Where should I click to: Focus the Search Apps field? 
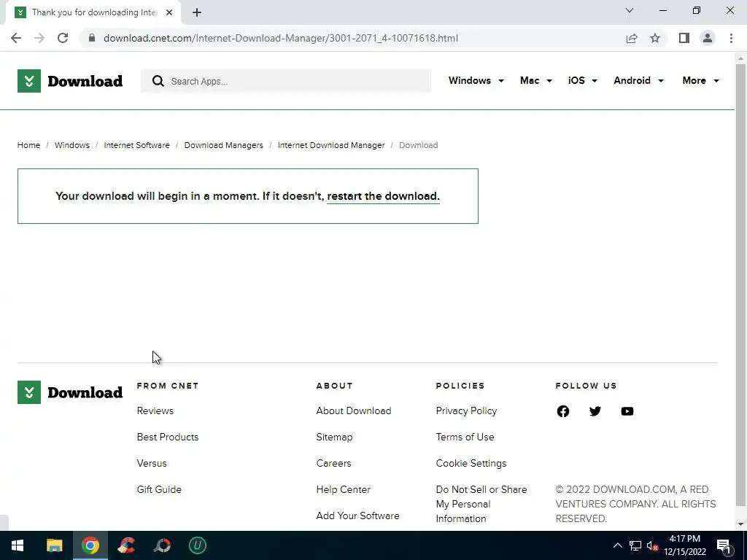[286, 81]
